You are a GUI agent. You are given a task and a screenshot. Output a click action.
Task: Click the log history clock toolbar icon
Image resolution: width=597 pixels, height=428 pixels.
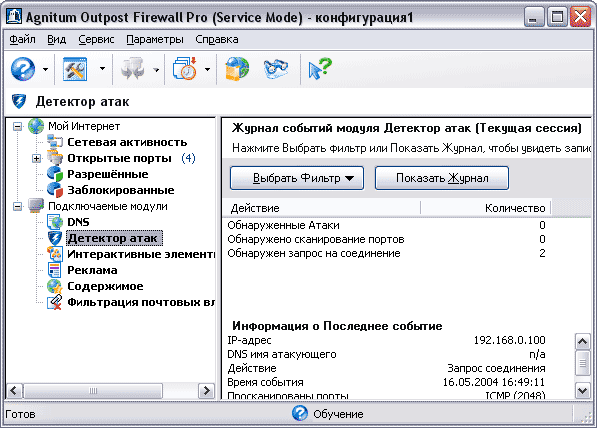[x=185, y=69]
